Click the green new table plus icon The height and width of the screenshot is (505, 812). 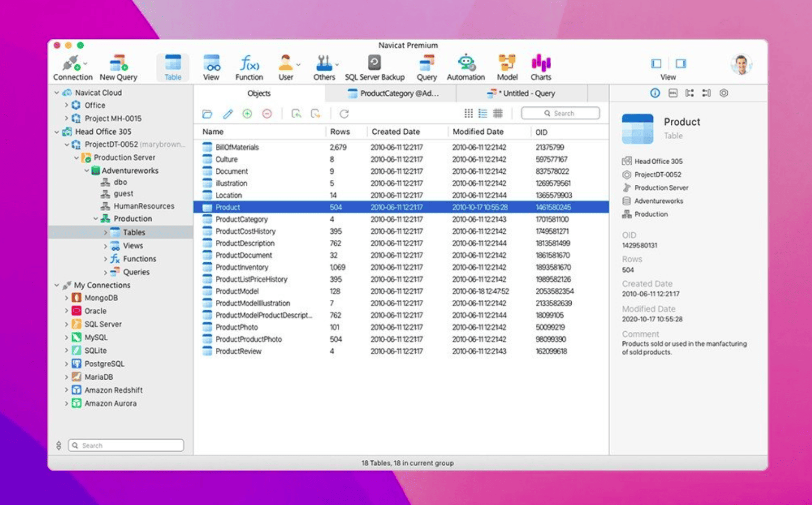[x=247, y=114]
